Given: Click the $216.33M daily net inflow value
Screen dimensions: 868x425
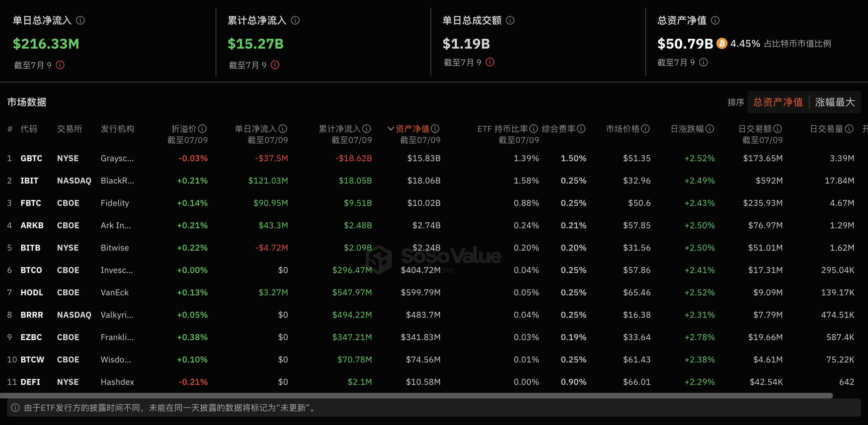Looking at the screenshot, I should [46, 44].
